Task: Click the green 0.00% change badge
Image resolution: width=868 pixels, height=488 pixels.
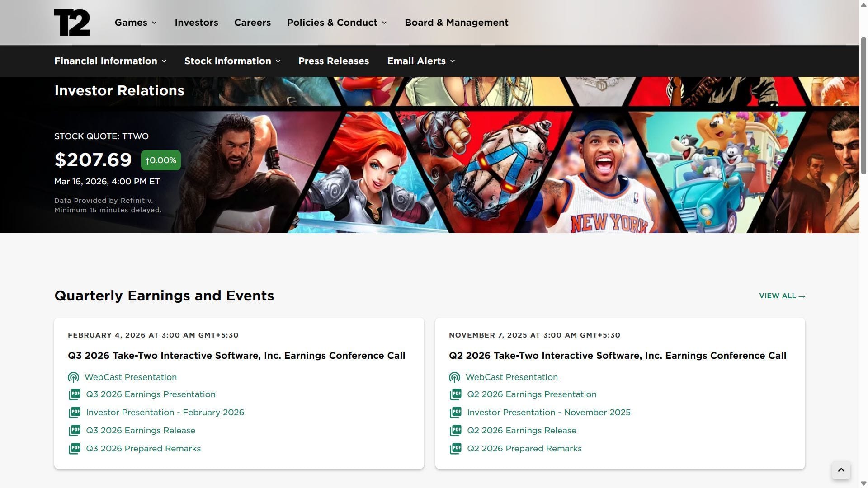Action: 161,160
